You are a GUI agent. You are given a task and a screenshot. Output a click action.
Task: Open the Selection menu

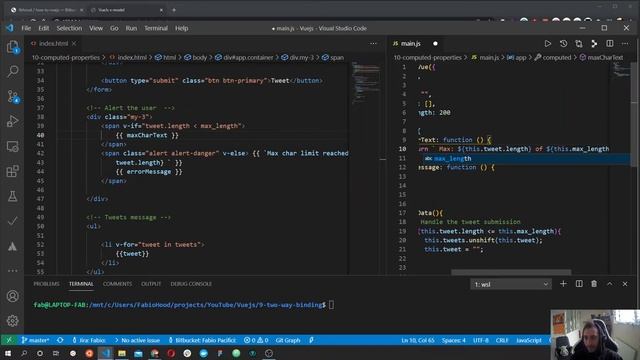coord(69,28)
